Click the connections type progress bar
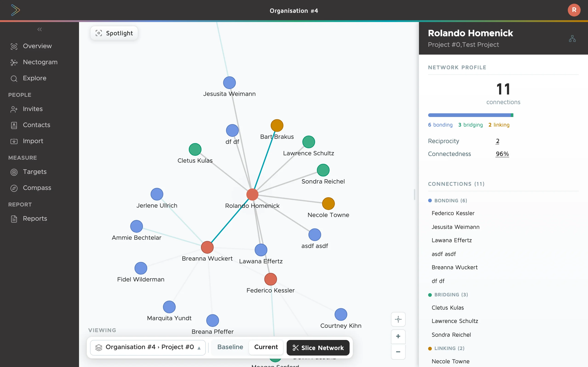Image resolution: width=588 pixels, height=367 pixels. pos(471,115)
